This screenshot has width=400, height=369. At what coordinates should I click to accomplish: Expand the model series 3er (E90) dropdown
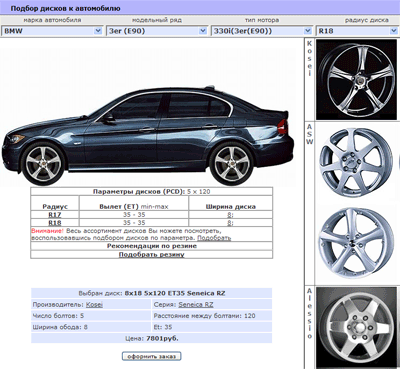(157, 31)
